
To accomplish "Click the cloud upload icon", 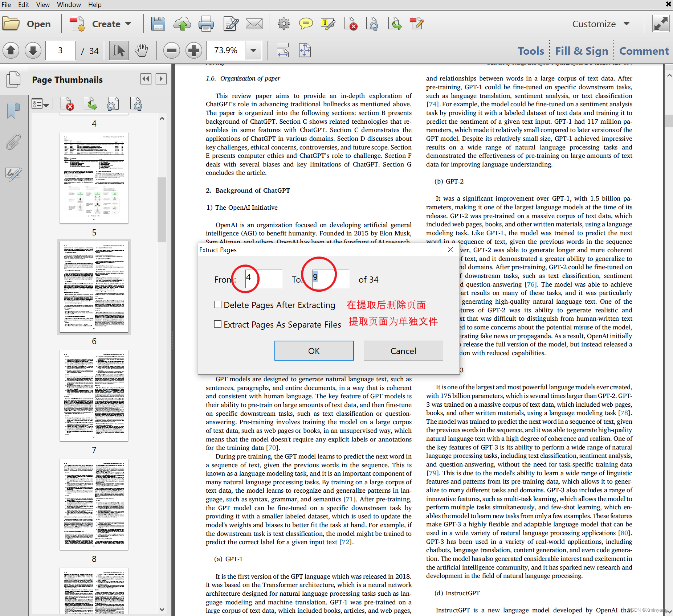I will pos(182,24).
